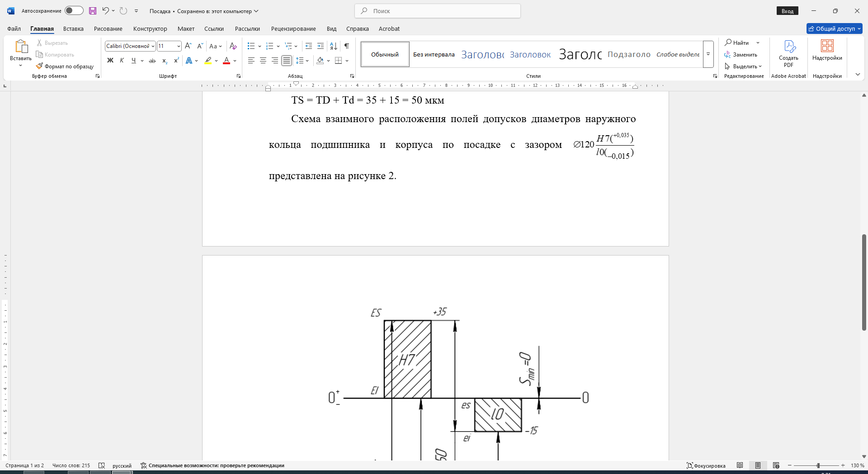
Task: Toggle superscript formatting
Action: 176,61
